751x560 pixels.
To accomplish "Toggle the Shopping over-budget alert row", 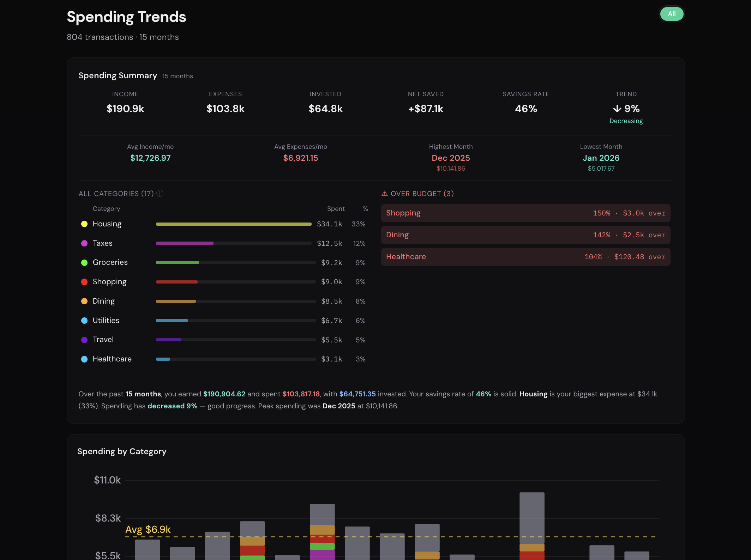I will (525, 213).
